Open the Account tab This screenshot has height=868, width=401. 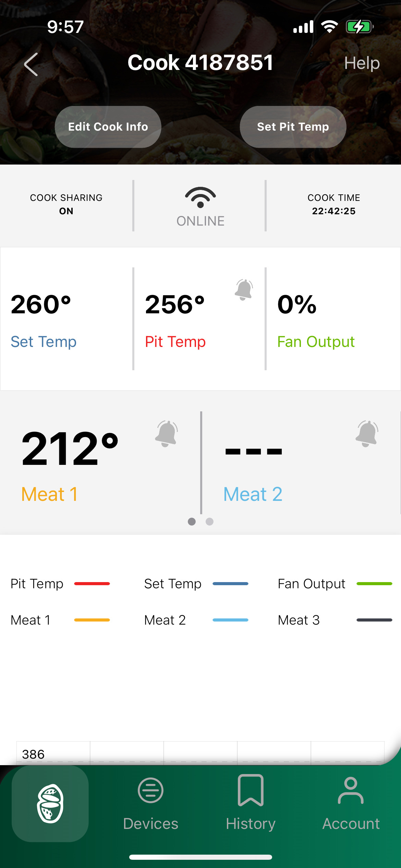point(351,804)
